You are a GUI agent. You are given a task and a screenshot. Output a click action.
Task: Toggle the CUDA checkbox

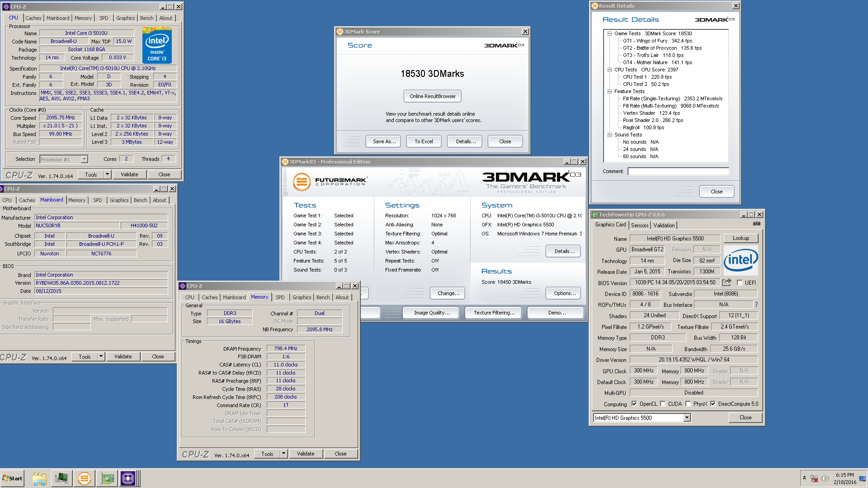pyautogui.click(x=663, y=404)
